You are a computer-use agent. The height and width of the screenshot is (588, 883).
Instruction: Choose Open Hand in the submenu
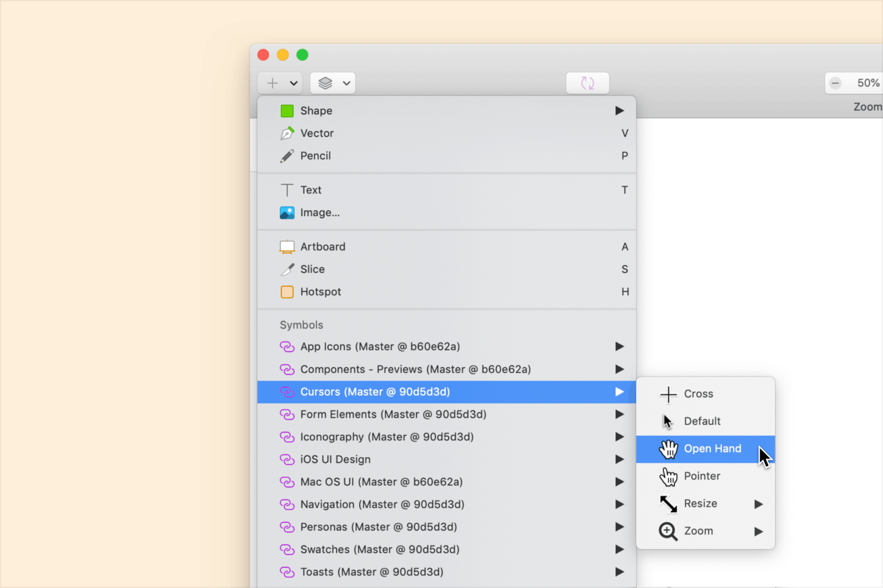(706, 449)
